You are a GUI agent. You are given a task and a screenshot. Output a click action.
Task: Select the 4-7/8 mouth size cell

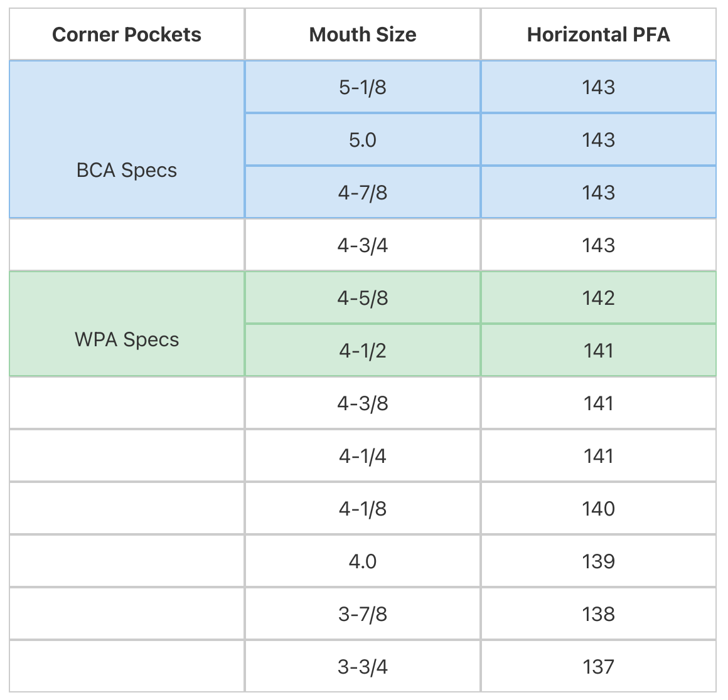pos(363,193)
